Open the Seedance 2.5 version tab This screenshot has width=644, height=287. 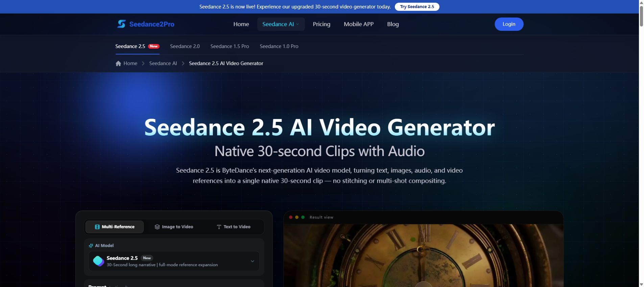point(137,46)
